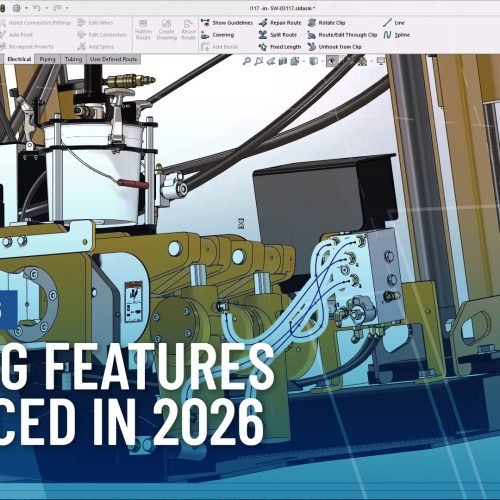Expand the Display Style dropdown arrow
500x500 pixels.
(322, 61)
